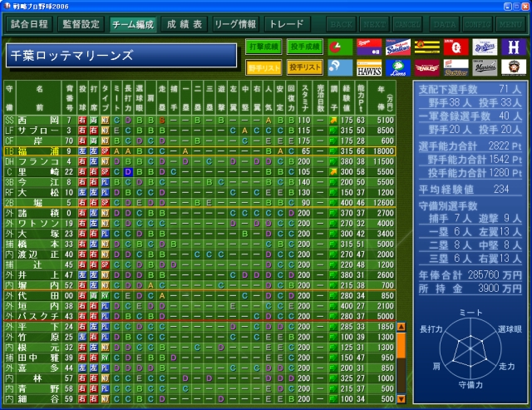Open the MENU button
Viewport: 532px width, 410px height.
pyautogui.click(x=510, y=24)
